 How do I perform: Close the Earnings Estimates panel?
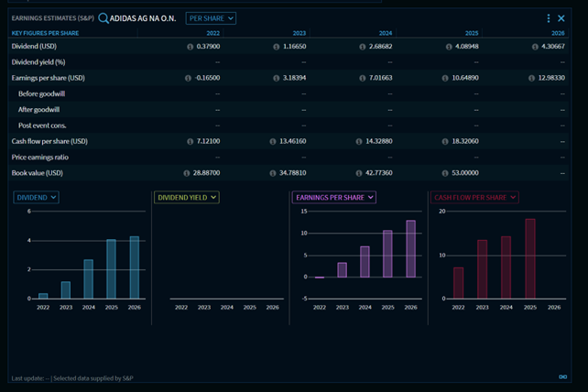[561, 18]
